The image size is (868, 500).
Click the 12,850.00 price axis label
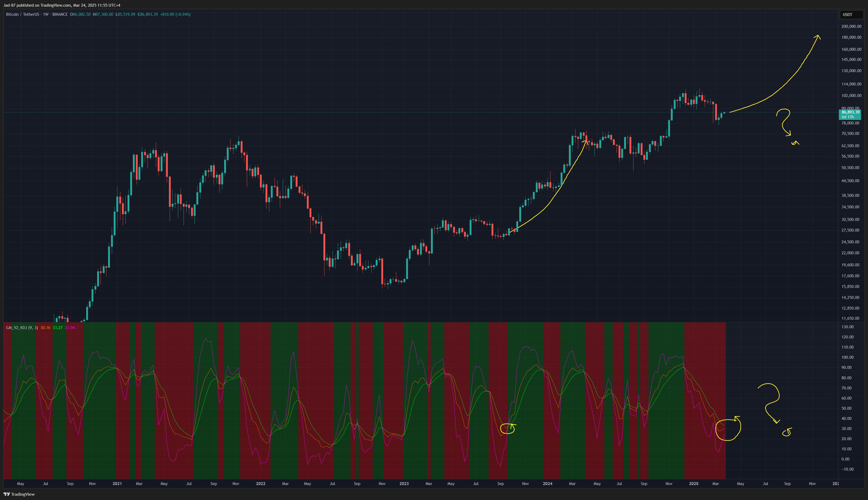(850, 308)
